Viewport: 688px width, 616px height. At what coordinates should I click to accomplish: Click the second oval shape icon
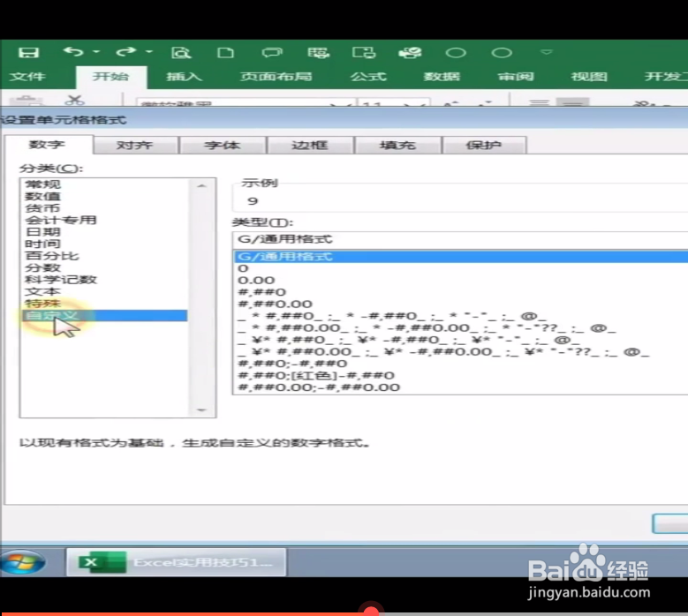coord(502,53)
